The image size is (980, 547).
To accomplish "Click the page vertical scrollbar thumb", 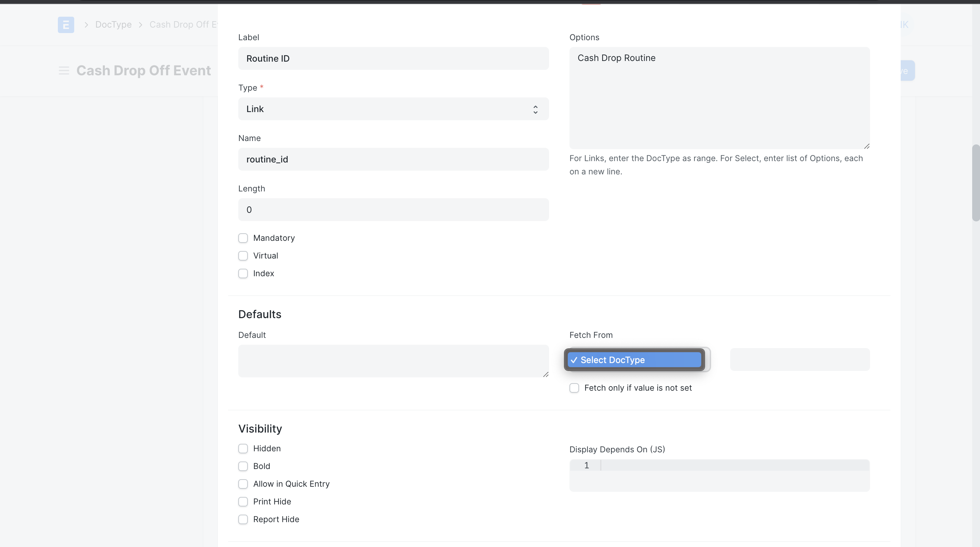I will point(976,183).
